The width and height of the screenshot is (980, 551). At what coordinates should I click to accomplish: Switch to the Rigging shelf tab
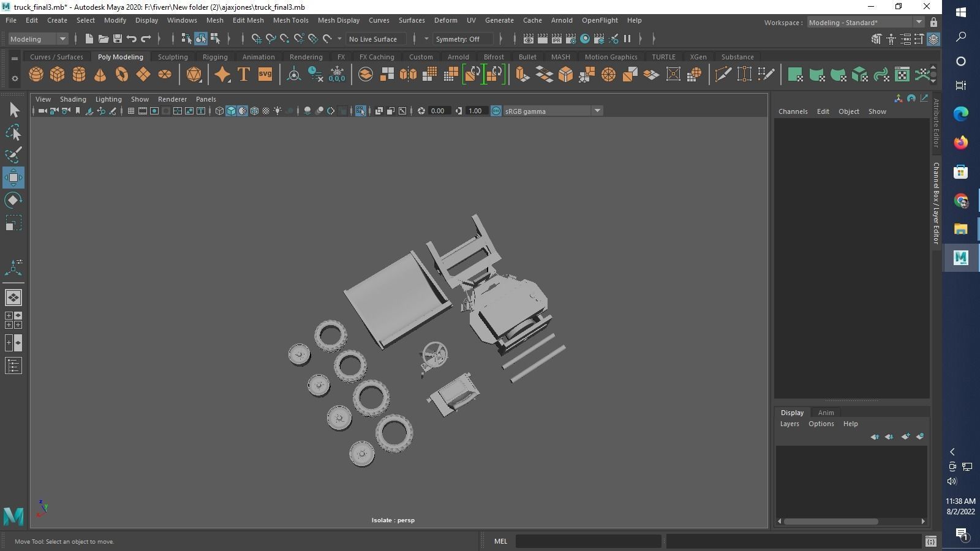coord(215,57)
